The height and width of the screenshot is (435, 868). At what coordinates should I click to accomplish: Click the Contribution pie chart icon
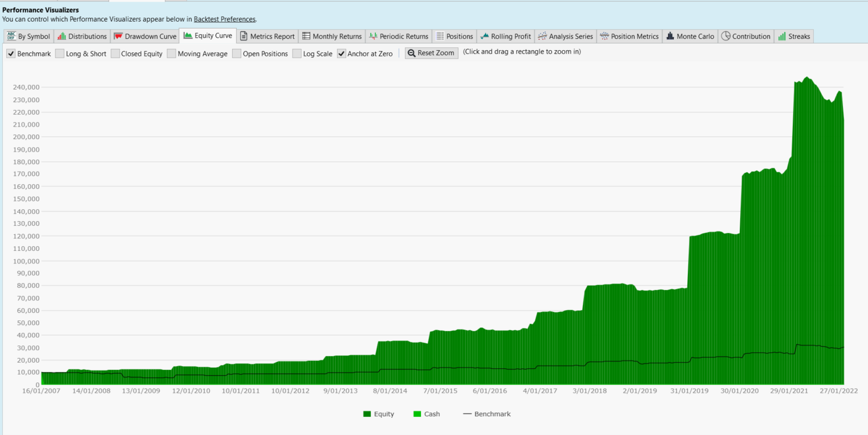tap(725, 36)
